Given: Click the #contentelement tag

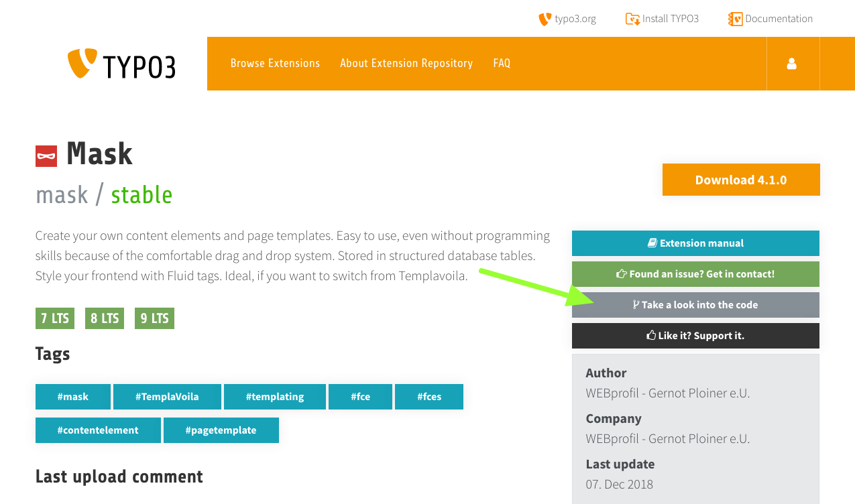Looking at the screenshot, I should click(98, 430).
